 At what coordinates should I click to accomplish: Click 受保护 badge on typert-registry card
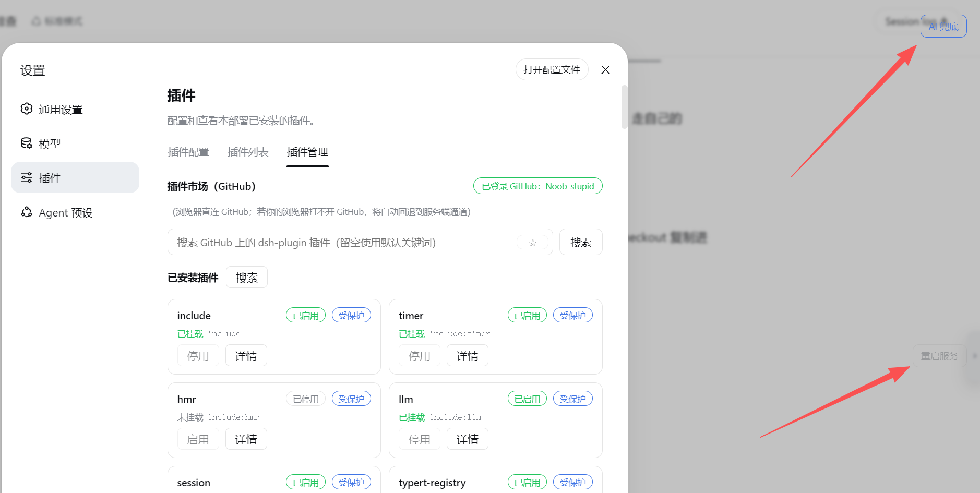pyautogui.click(x=573, y=482)
